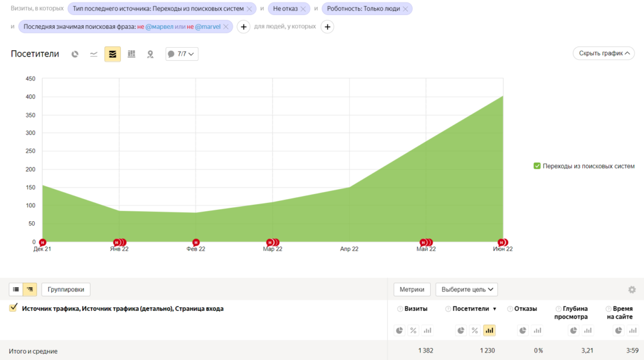Show pie chart for Глубина просмотра column

(574, 330)
